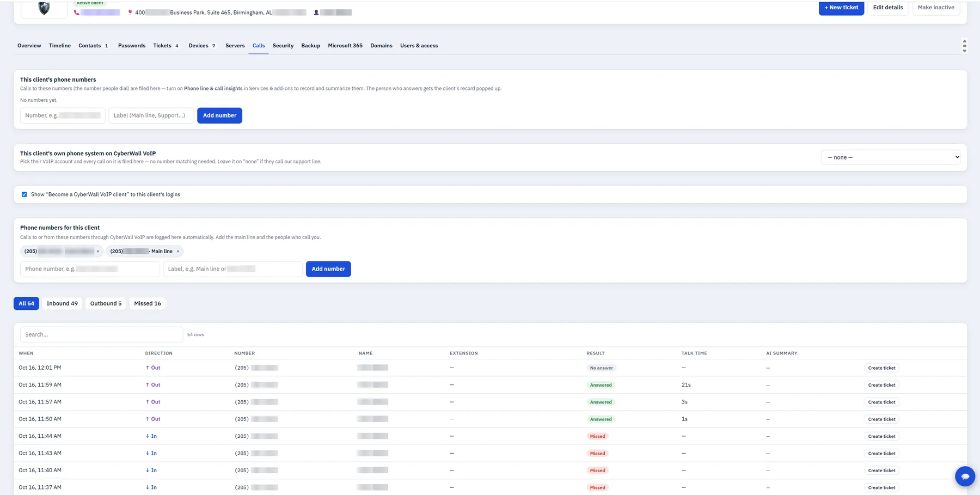Click Add number under Phone numbers for this client

click(x=328, y=269)
